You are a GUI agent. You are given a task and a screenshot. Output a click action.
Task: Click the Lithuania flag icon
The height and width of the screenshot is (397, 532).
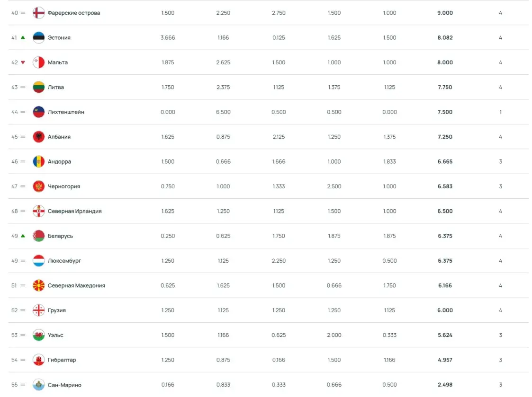pyautogui.click(x=38, y=87)
